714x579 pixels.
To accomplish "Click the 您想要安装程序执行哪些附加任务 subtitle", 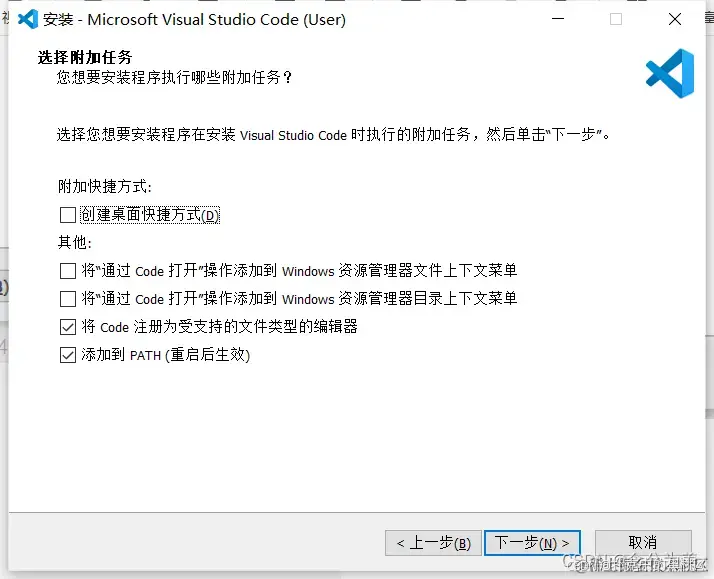I will click(174, 77).
